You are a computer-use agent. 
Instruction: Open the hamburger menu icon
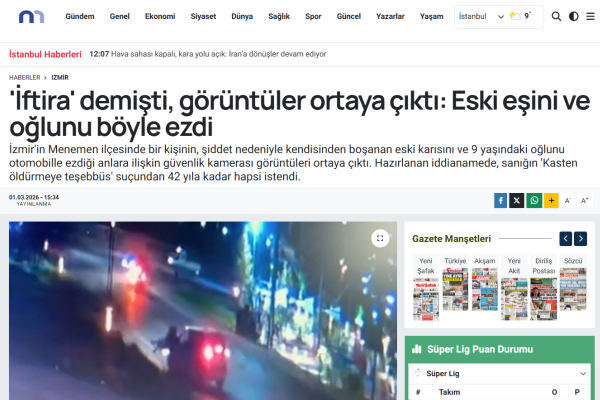click(x=590, y=16)
